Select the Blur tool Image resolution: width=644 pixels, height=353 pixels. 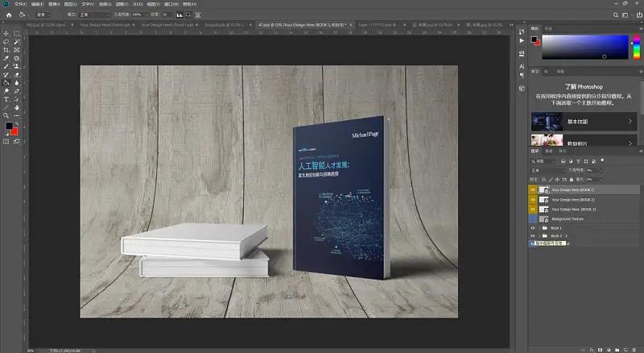[17, 83]
